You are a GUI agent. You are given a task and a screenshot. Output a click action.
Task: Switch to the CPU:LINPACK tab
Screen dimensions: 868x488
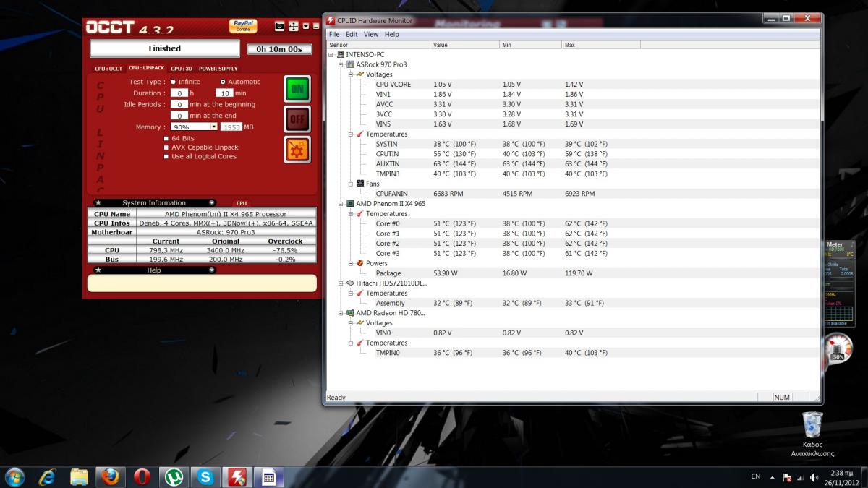coord(147,69)
